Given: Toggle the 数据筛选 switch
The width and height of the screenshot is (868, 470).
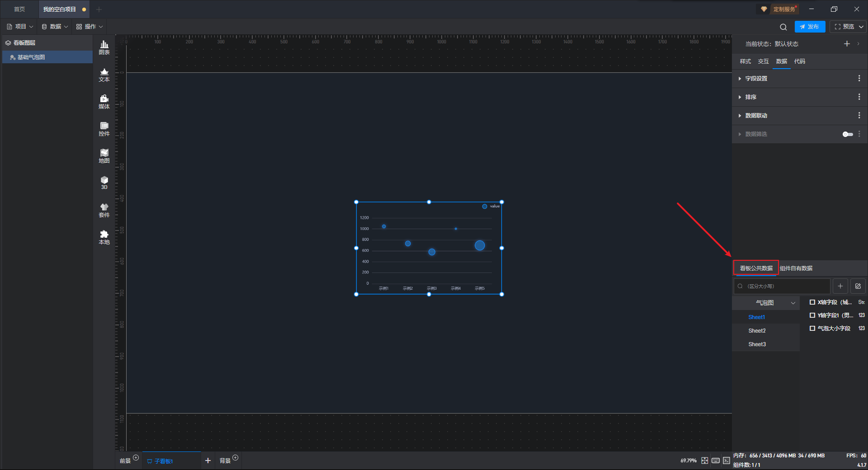Looking at the screenshot, I should (x=848, y=134).
